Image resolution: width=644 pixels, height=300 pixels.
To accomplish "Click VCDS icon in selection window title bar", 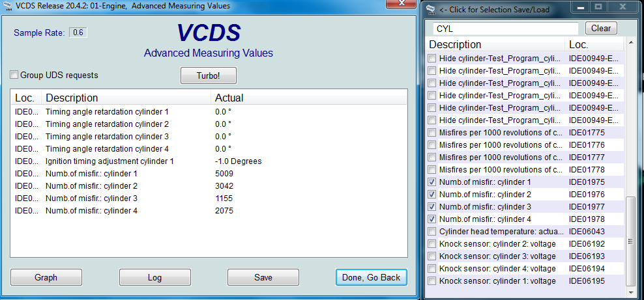I will click(x=432, y=9).
